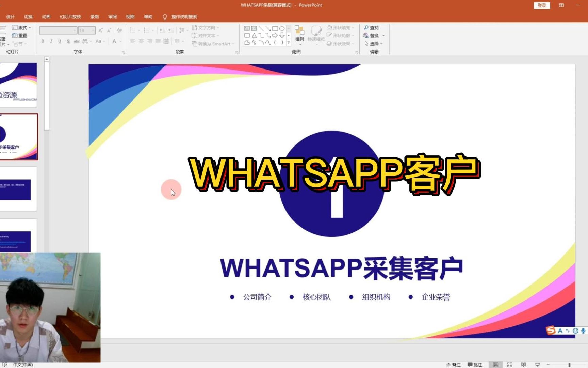588x368 pixels.
Task: Click the 登录 sign-in button
Action: point(542,5)
